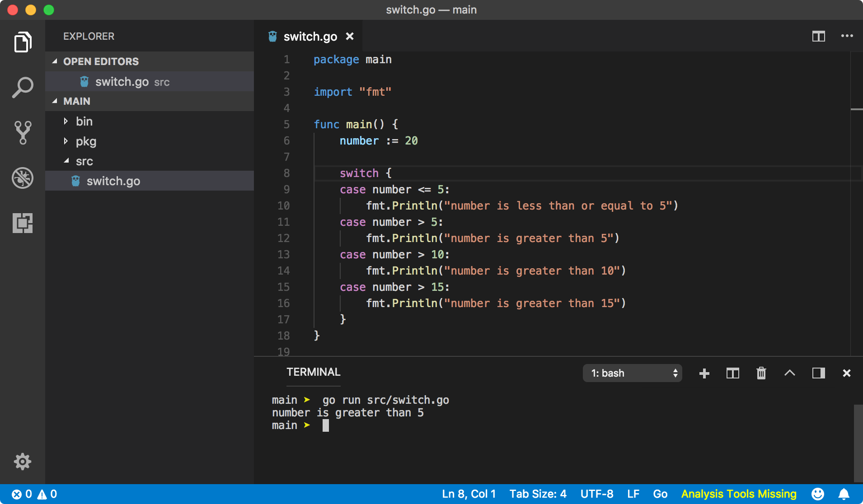Switch to the switch.go editor tab

[x=311, y=36]
